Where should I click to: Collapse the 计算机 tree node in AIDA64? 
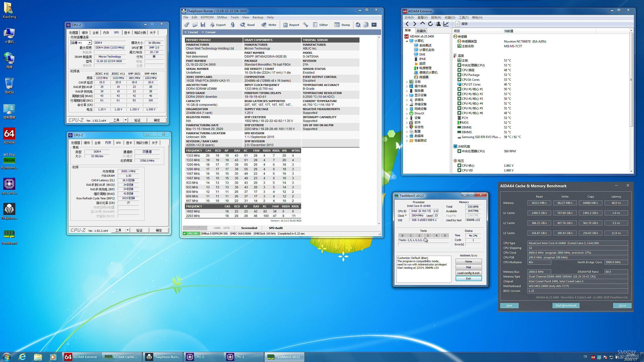tap(407, 41)
